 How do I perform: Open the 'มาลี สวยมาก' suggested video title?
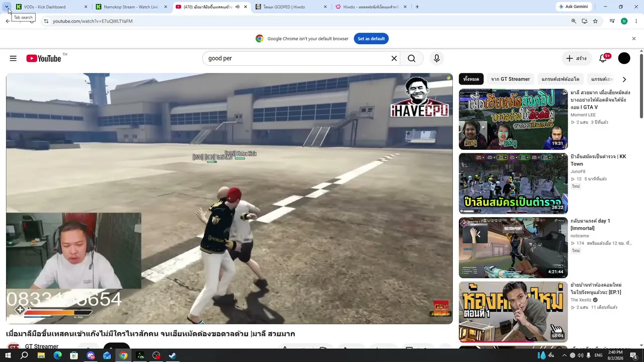600,100
